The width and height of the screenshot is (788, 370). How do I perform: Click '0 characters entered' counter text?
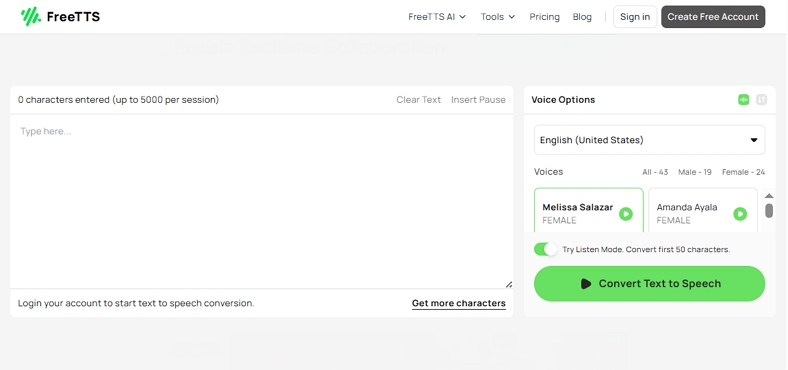coord(119,100)
